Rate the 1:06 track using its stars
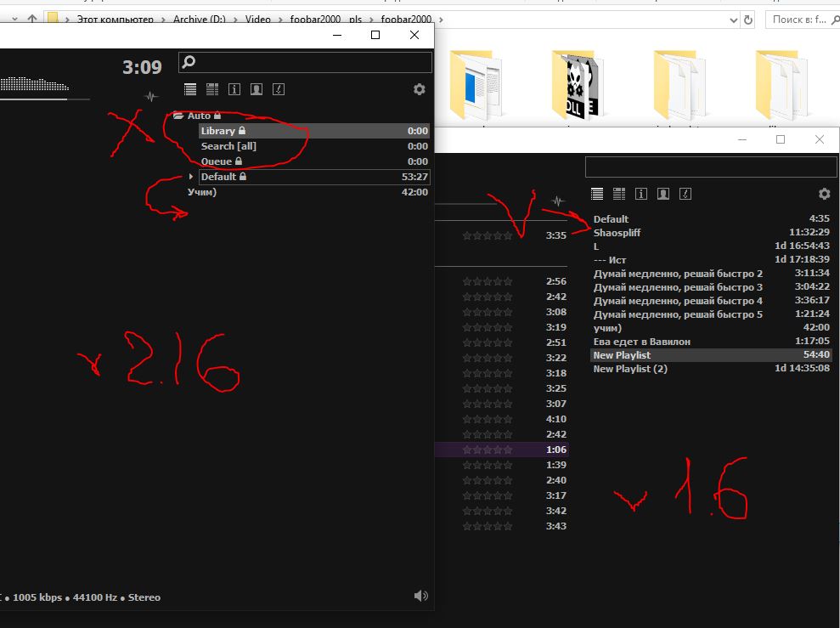Viewport: 840px width, 628px height. pos(488,450)
